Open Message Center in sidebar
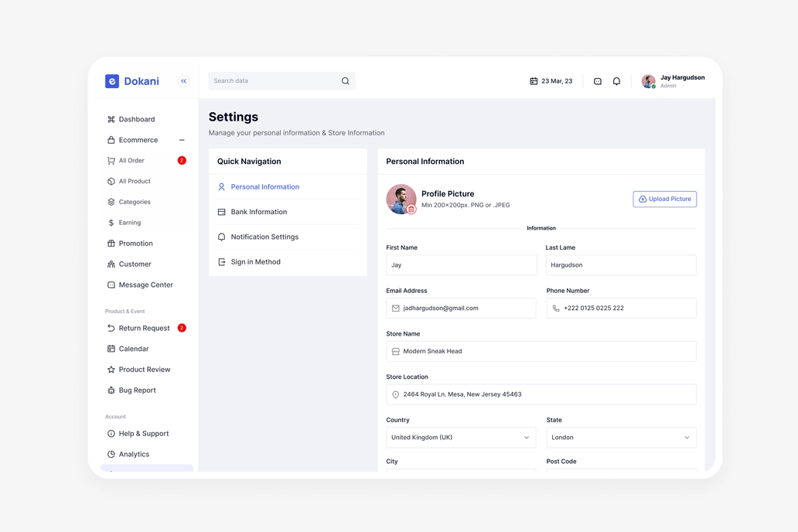 147,285
